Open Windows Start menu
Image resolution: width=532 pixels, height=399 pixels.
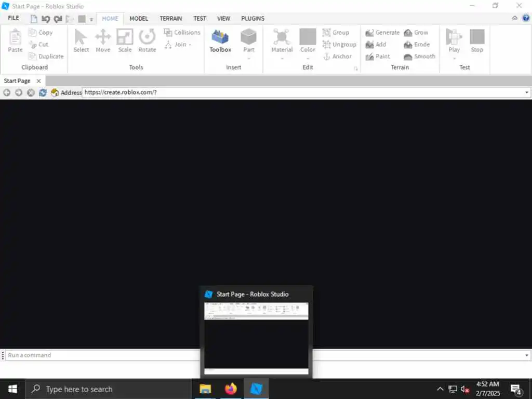click(x=12, y=389)
